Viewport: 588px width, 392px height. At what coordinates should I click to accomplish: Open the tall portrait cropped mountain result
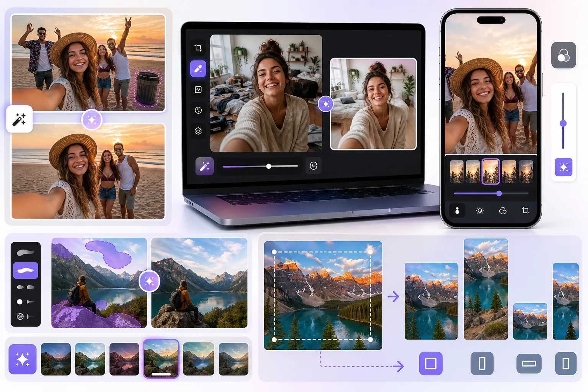[x=486, y=289]
